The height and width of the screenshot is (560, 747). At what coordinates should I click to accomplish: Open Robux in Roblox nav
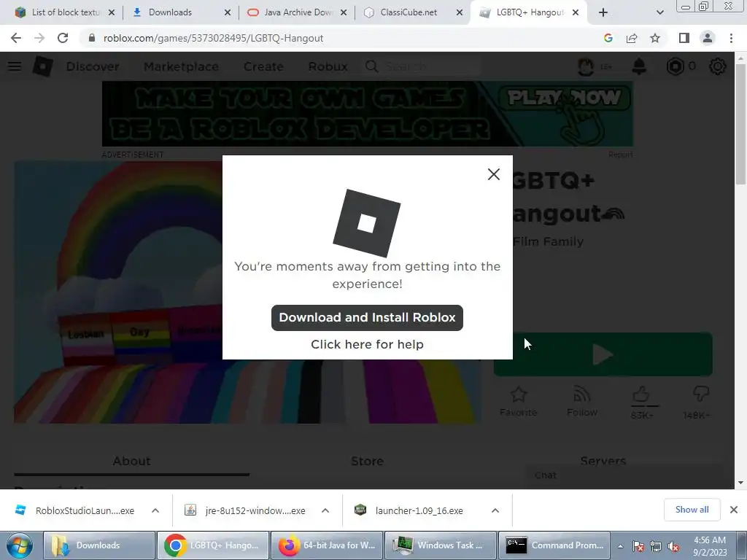(328, 66)
